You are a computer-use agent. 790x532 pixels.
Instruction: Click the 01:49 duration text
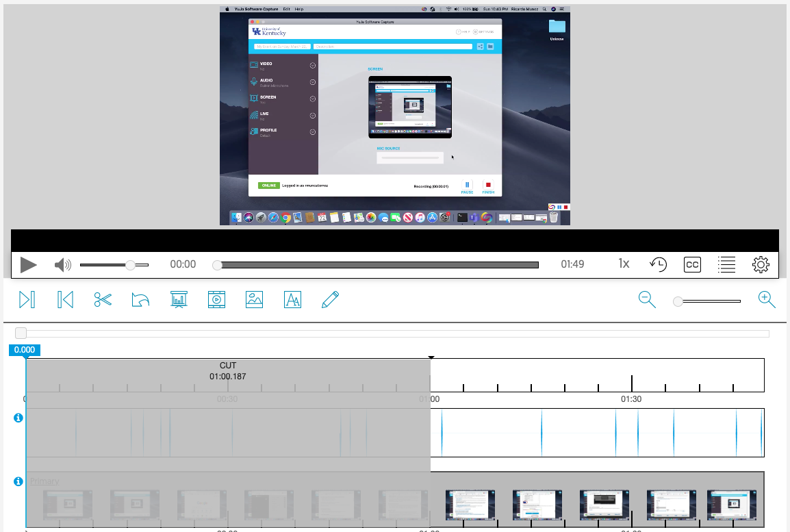click(x=572, y=264)
